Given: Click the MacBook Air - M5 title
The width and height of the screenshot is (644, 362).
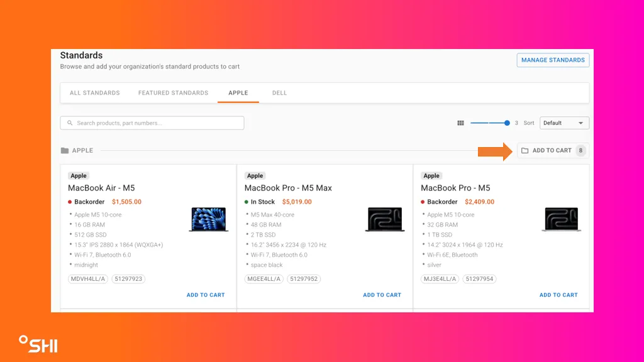Looking at the screenshot, I should [x=101, y=188].
